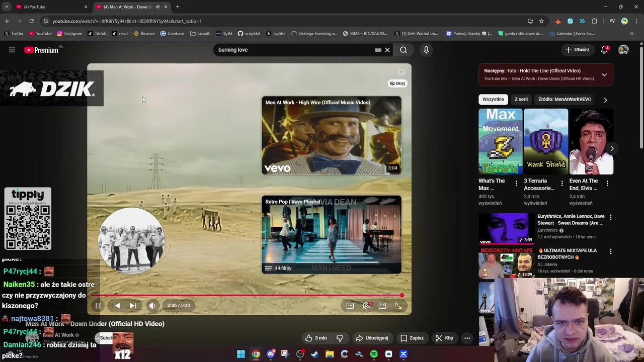Open the Chrome extensions puzzle icon
Image resolution: width=644 pixels, height=362 pixels.
595,21
